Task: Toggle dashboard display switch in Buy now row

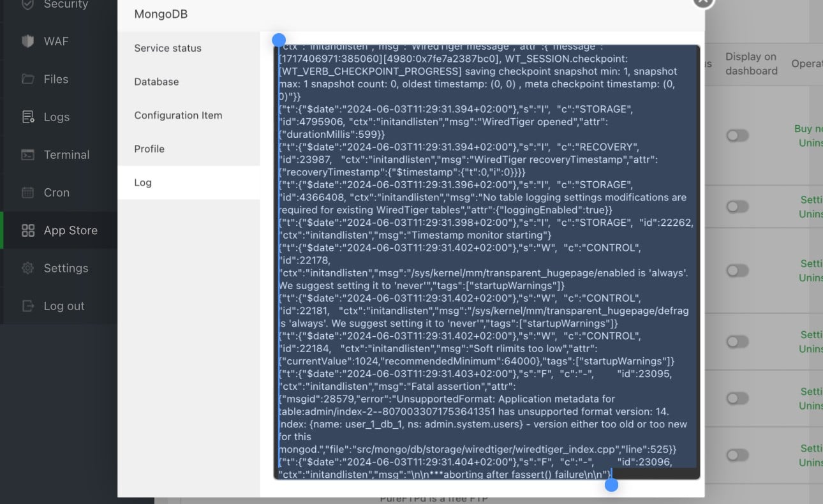Action: point(738,135)
